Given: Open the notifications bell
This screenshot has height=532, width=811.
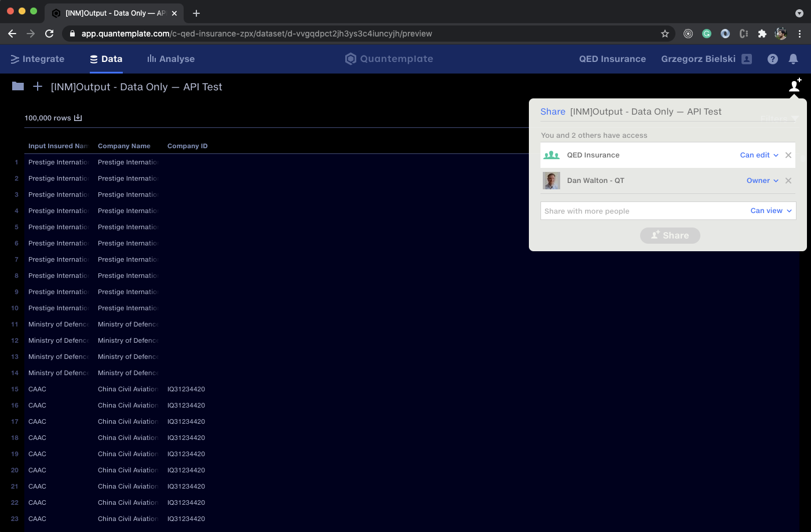Looking at the screenshot, I should (794, 59).
